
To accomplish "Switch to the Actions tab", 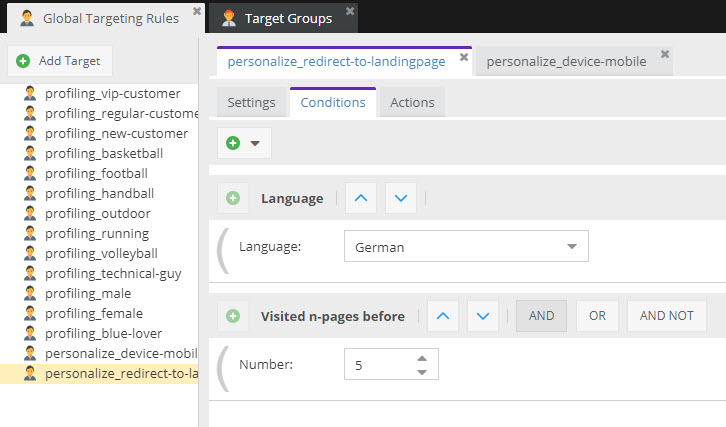I will (412, 102).
